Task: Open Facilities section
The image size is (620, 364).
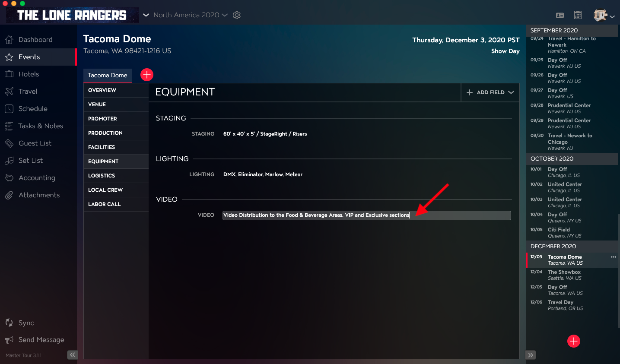Action: click(x=116, y=147)
